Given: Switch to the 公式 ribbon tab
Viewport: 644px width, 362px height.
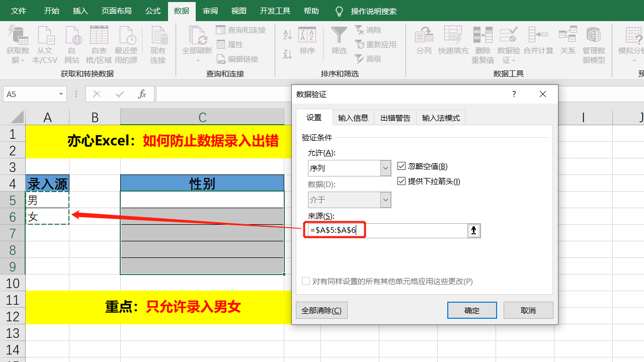Looking at the screenshot, I should (x=153, y=11).
